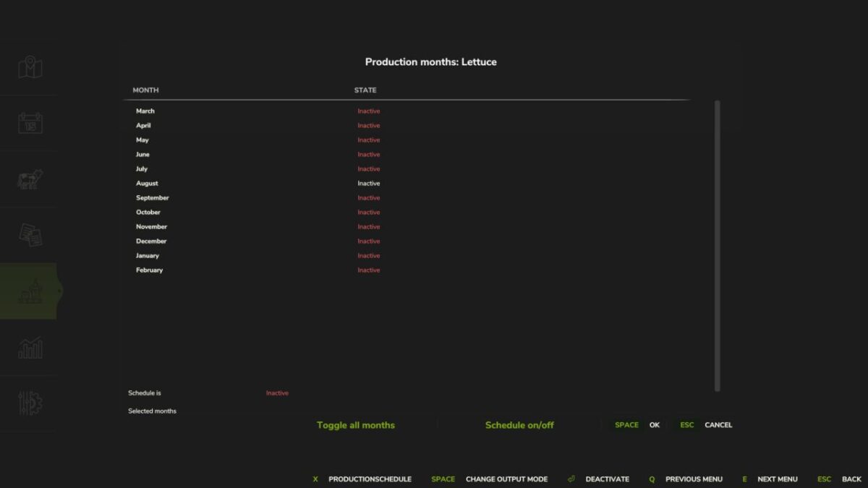Open the statistics bar chart icon
This screenshot has width=868, height=488.
pos(29,347)
